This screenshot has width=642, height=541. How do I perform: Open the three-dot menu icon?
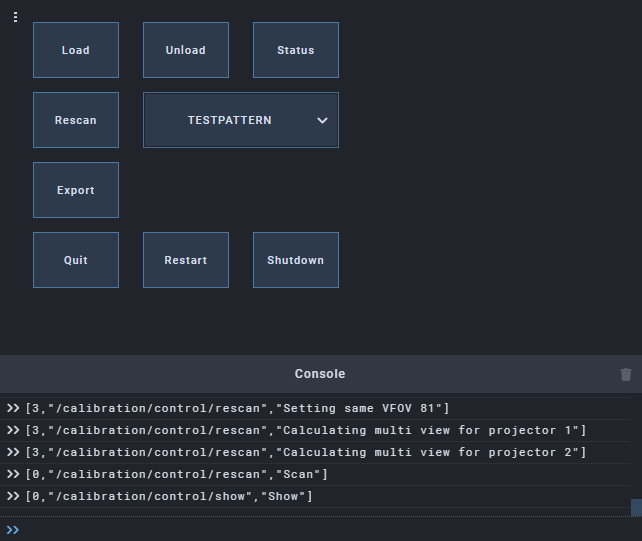[x=15, y=17]
